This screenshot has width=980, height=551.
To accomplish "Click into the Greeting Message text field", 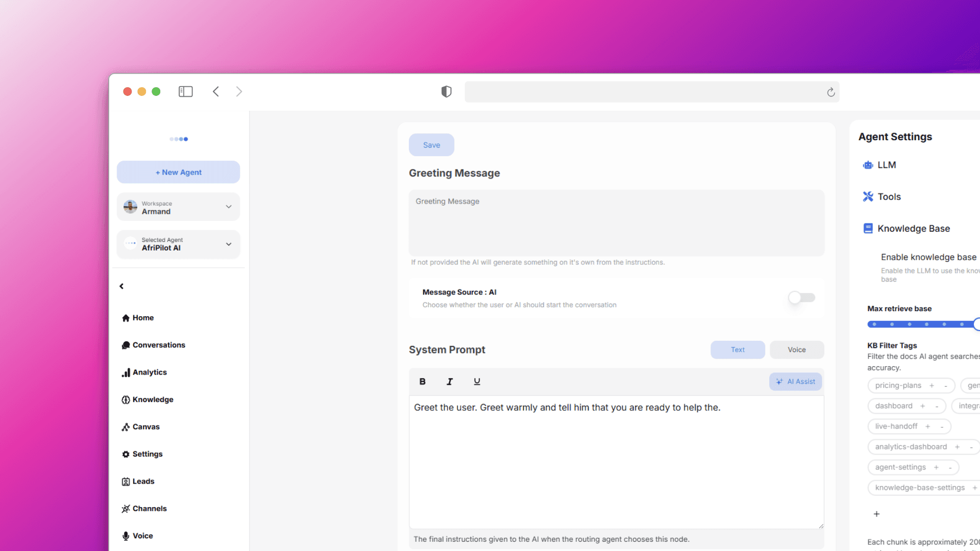I will 616,223.
